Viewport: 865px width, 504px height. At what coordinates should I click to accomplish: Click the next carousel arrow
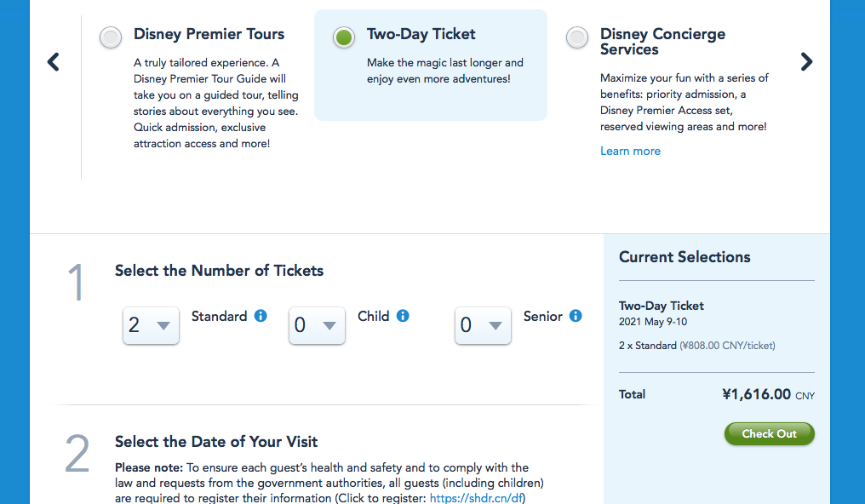tap(806, 62)
